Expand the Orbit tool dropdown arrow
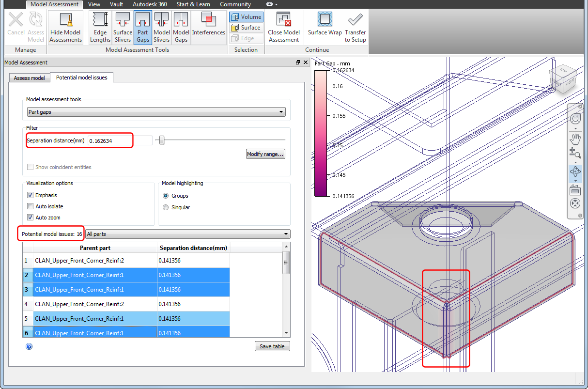Screen dimensions: 588x389 [575, 180]
